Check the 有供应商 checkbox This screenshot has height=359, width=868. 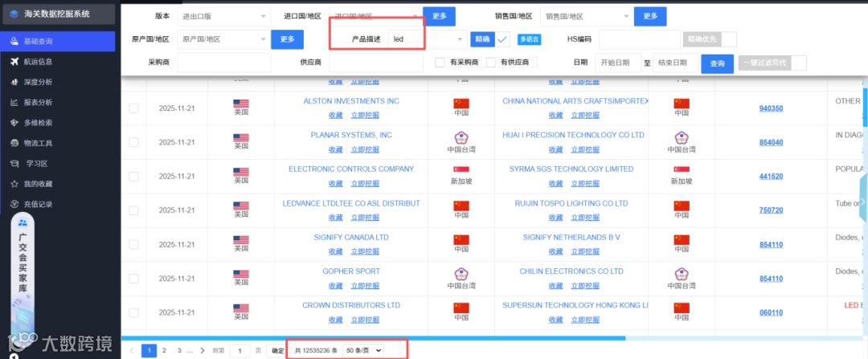coord(490,63)
